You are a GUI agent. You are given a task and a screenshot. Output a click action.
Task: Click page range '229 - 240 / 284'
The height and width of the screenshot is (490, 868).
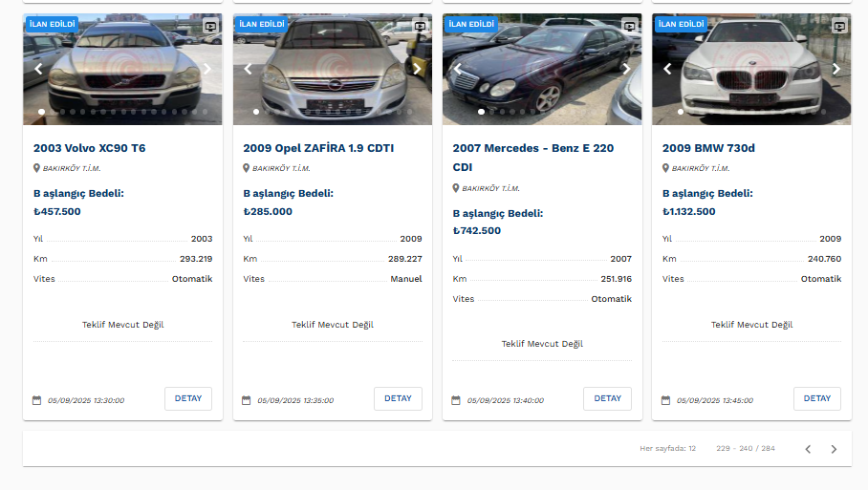pyautogui.click(x=745, y=449)
